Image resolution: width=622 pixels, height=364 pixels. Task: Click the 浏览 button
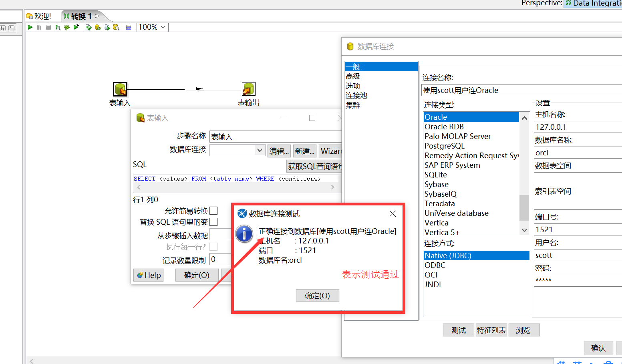click(x=524, y=330)
